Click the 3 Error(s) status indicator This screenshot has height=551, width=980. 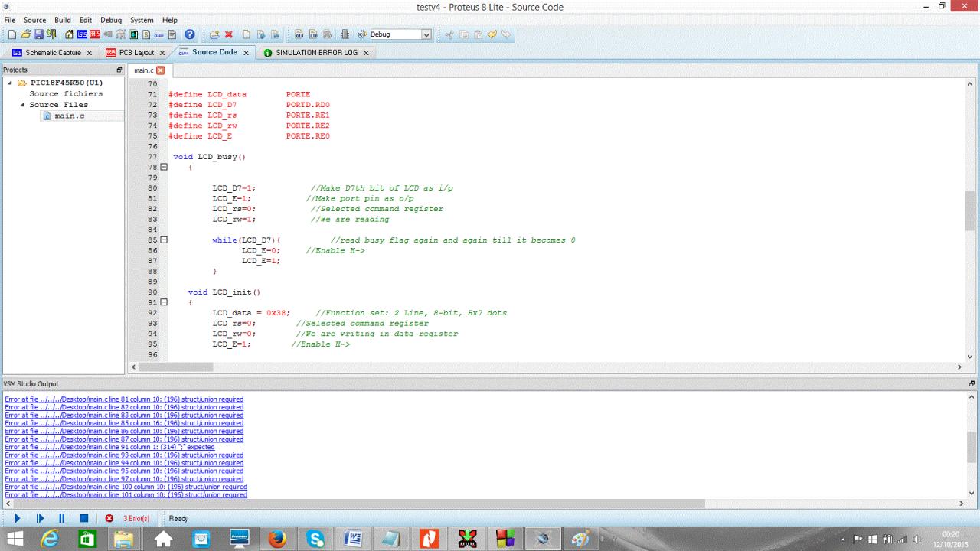127,518
